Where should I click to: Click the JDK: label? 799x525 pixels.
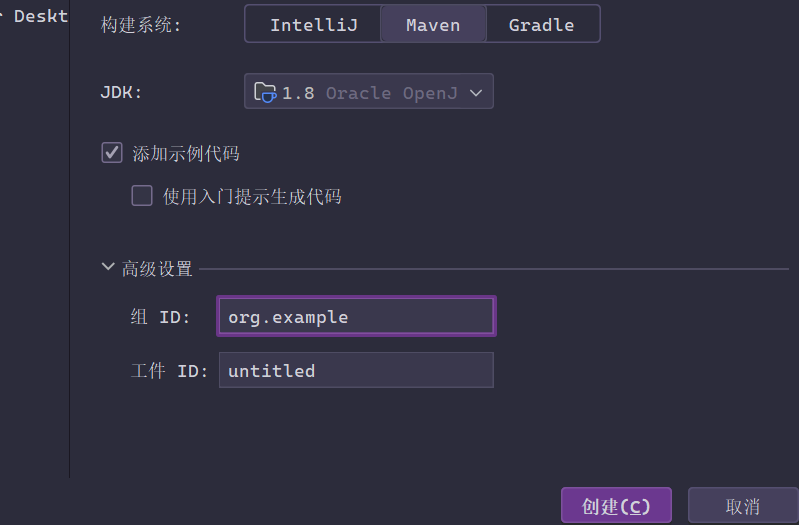pos(122,93)
